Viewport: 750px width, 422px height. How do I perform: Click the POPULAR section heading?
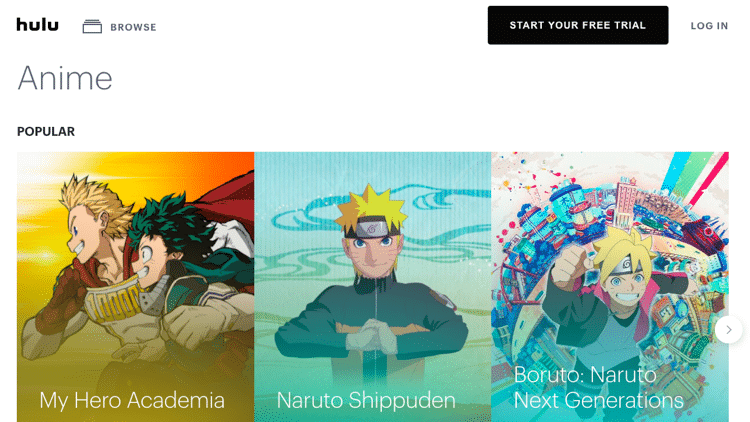(46, 132)
